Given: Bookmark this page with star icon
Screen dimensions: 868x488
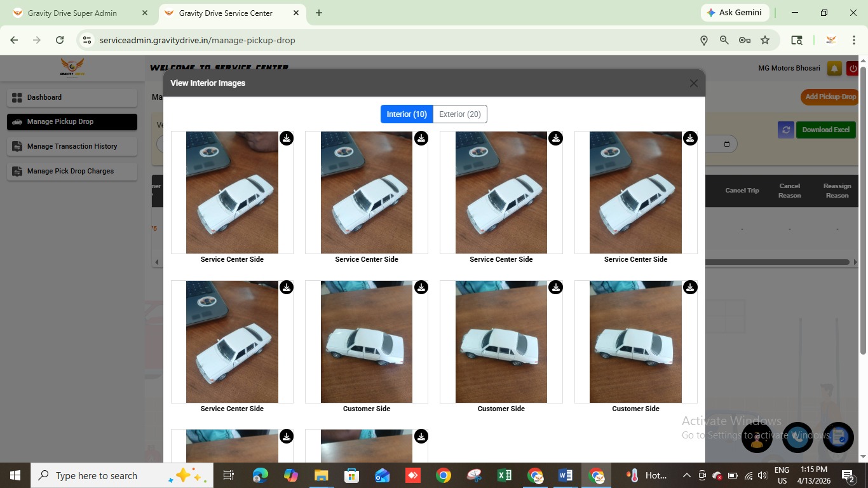Looking at the screenshot, I should click(765, 40).
